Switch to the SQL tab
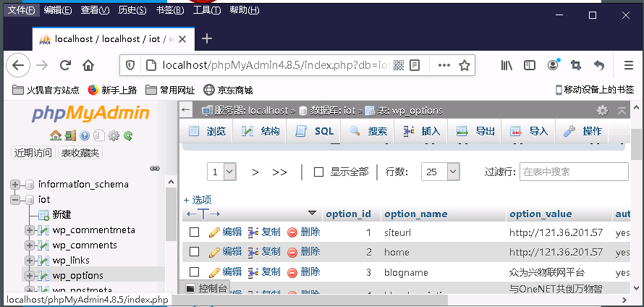 pos(314,131)
